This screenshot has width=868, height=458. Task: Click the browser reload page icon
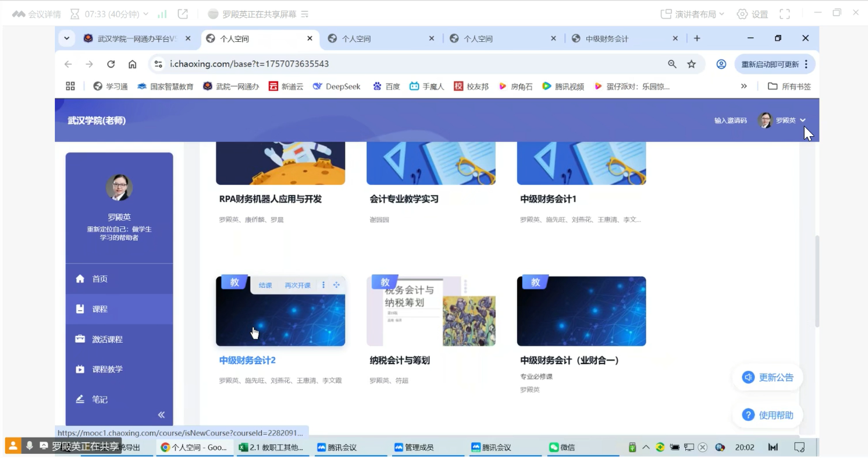111,64
